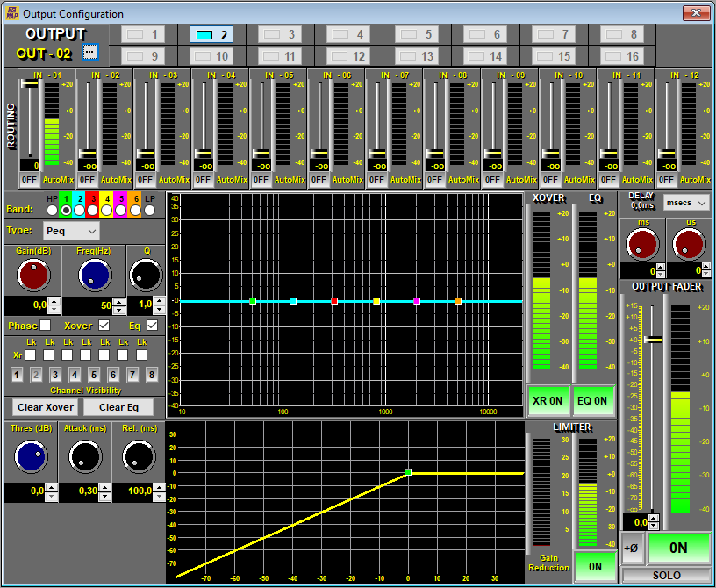Click the Thres (dB) limiter knob

tap(30, 456)
